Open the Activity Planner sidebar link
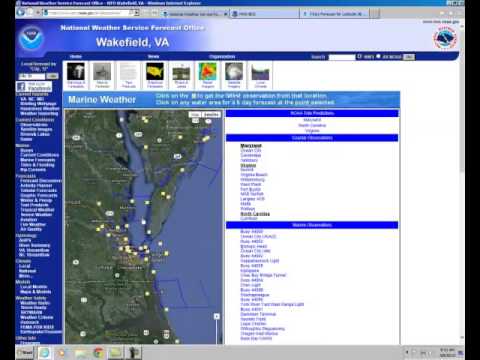This screenshot has width=480, height=360. pos(36,186)
